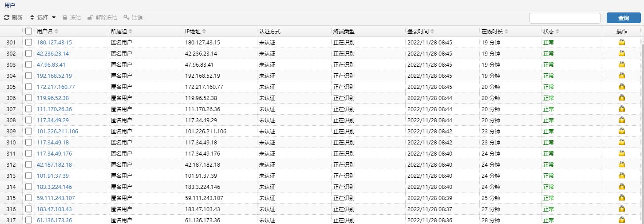The height and width of the screenshot is (224, 644).
Task: Click the 操作 column header
Action: coord(621,32)
